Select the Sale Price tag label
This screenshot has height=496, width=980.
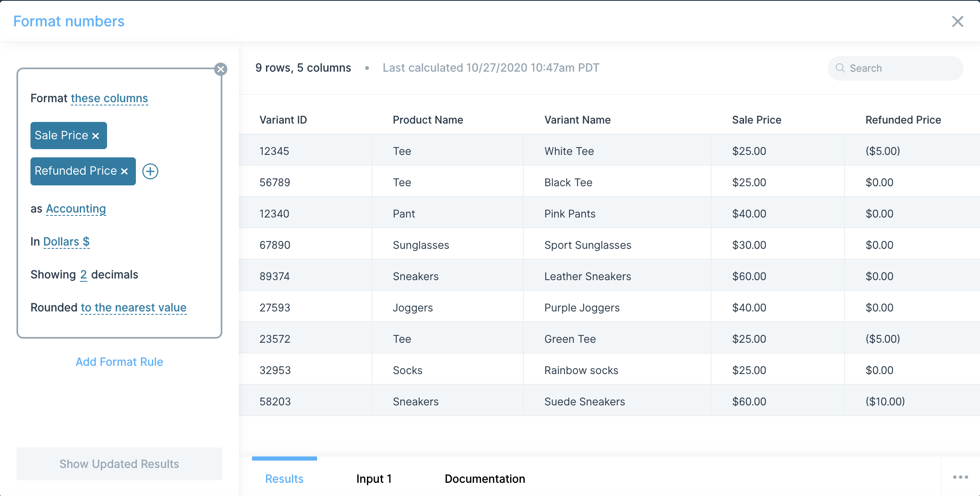(x=61, y=136)
